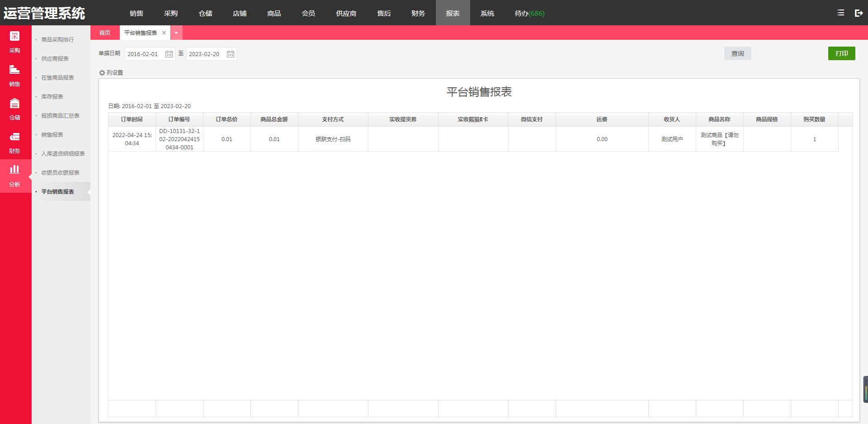Click the 收货人 column header
The height and width of the screenshot is (424, 868).
click(x=672, y=119)
